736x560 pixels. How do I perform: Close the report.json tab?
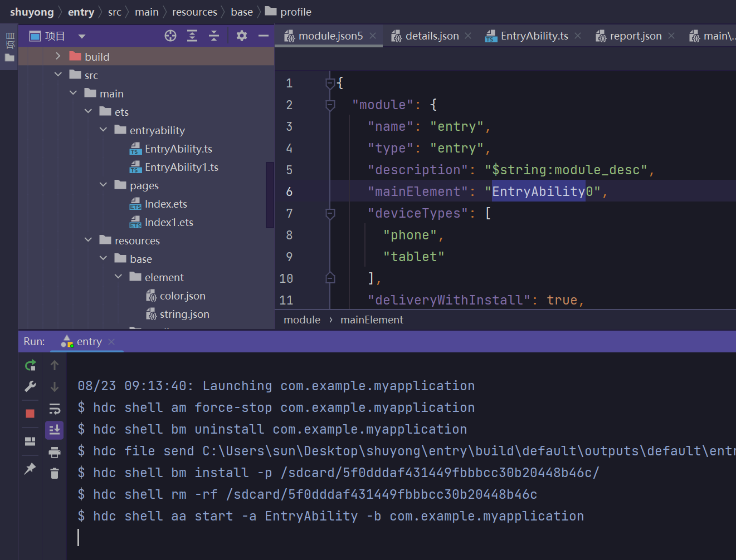(671, 36)
